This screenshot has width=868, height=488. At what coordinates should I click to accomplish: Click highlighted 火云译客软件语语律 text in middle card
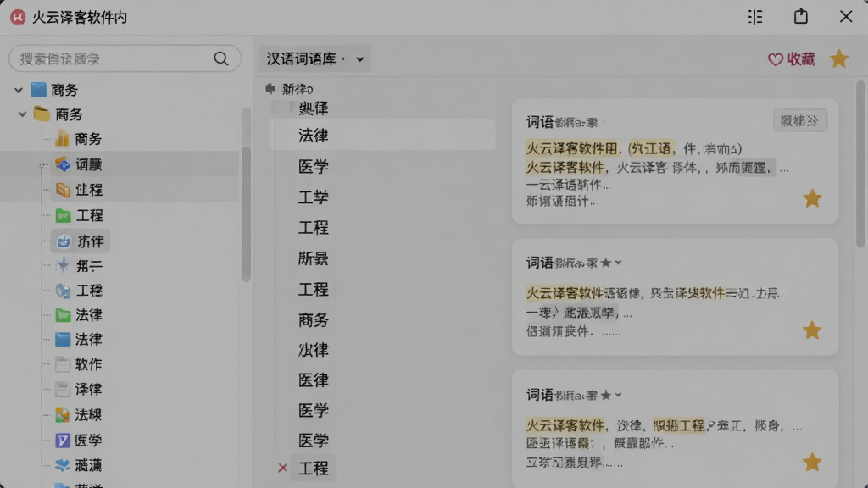pyautogui.click(x=582, y=293)
